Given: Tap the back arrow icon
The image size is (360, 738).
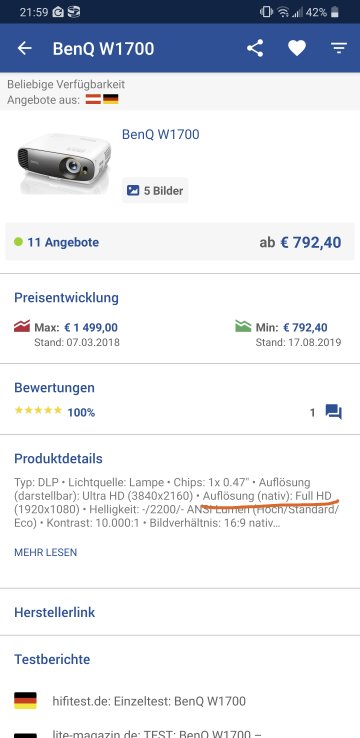Looking at the screenshot, I should [x=24, y=48].
